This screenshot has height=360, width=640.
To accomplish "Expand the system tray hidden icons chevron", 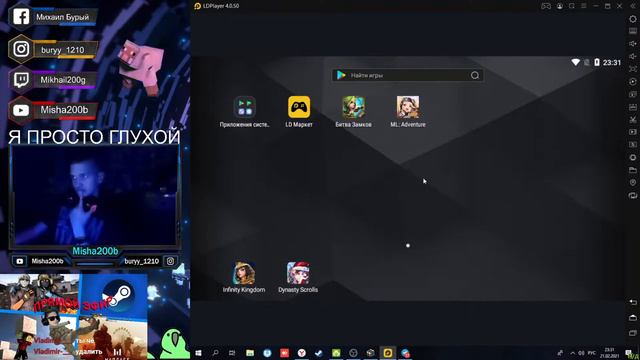I will pyautogui.click(x=572, y=353).
